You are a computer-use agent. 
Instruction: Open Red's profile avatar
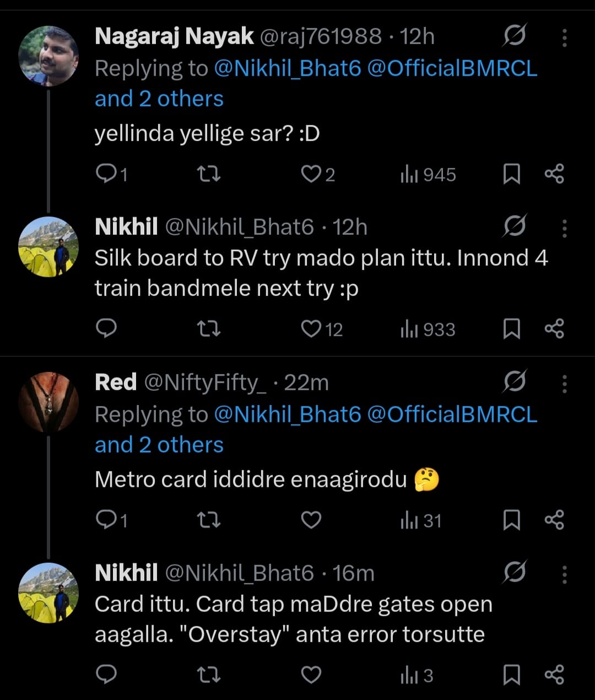pos(48,402)
